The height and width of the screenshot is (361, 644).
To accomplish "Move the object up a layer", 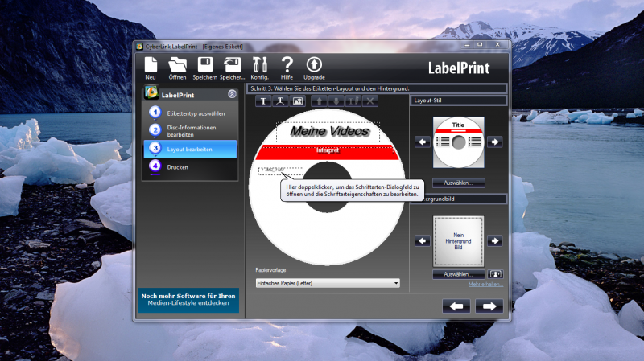I will point(319,101).
